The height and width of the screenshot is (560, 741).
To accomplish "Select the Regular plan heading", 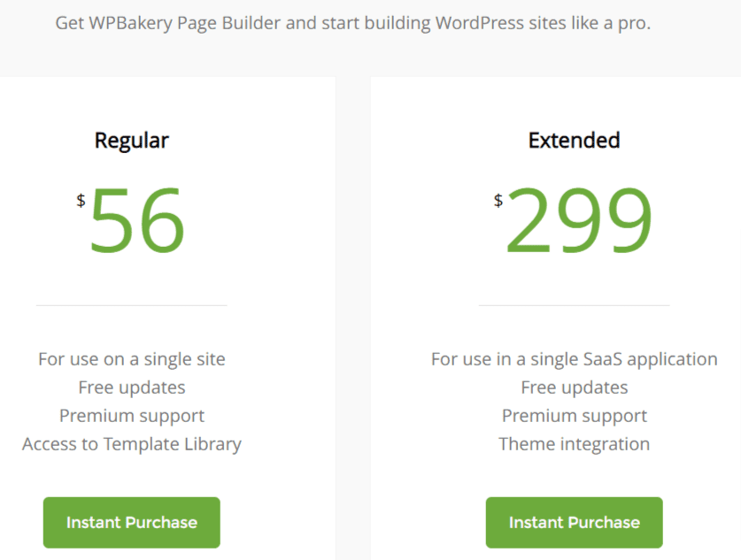I will tap(131, 141).
